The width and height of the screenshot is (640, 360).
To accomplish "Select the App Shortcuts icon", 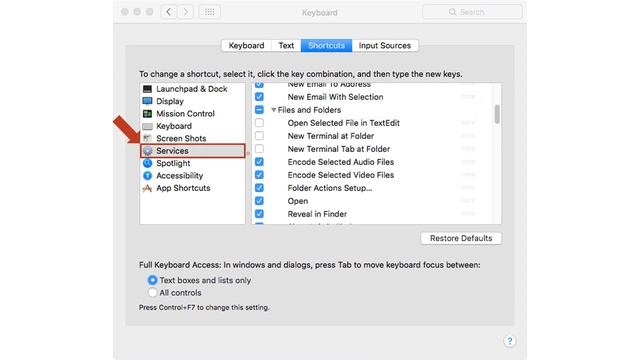I will (147, 188).
